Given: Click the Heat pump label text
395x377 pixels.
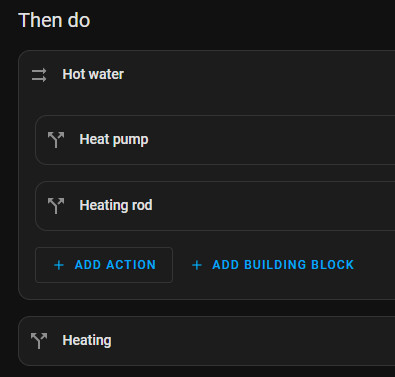Looking at the screenshot, I should (114, 140).
